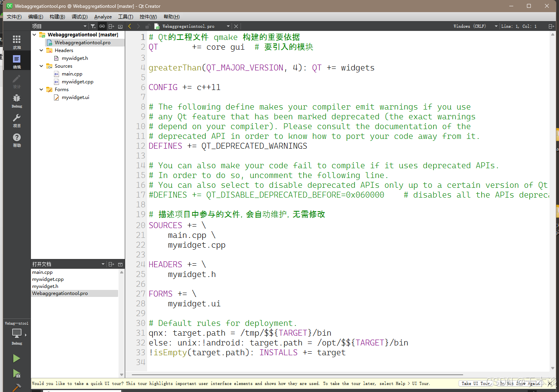Go back in editor navigation history
The width and height of the screenshot is (559, 392).
(129, 26)
